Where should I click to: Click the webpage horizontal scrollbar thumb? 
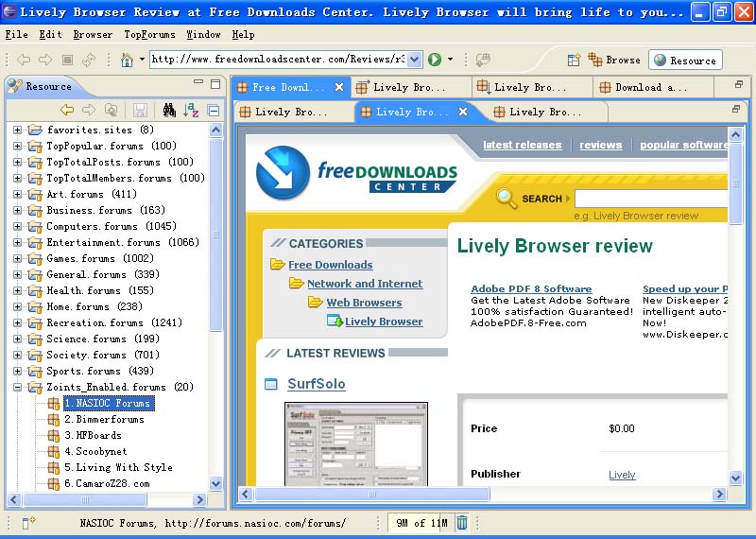tap(371, 495)
